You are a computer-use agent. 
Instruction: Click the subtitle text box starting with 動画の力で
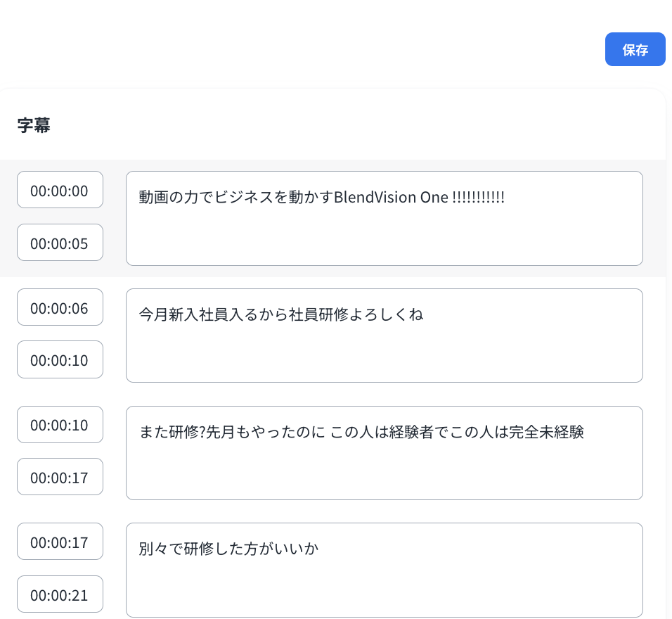click(x=385, y=218)
